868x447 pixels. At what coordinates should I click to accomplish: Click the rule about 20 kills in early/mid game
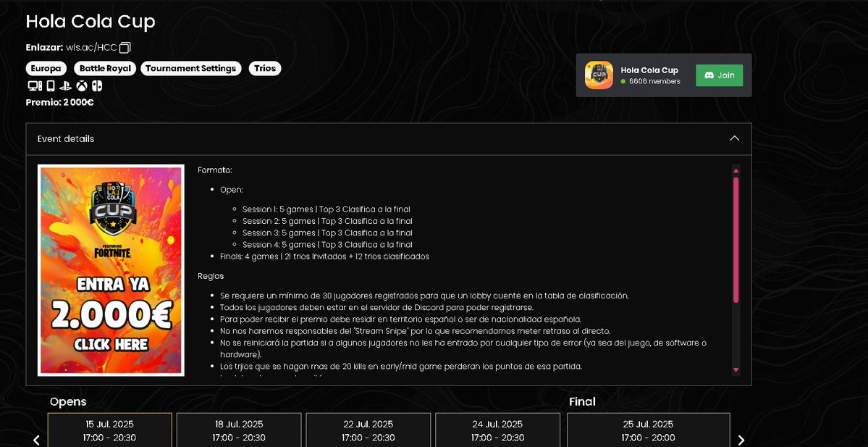click(401, 367)
